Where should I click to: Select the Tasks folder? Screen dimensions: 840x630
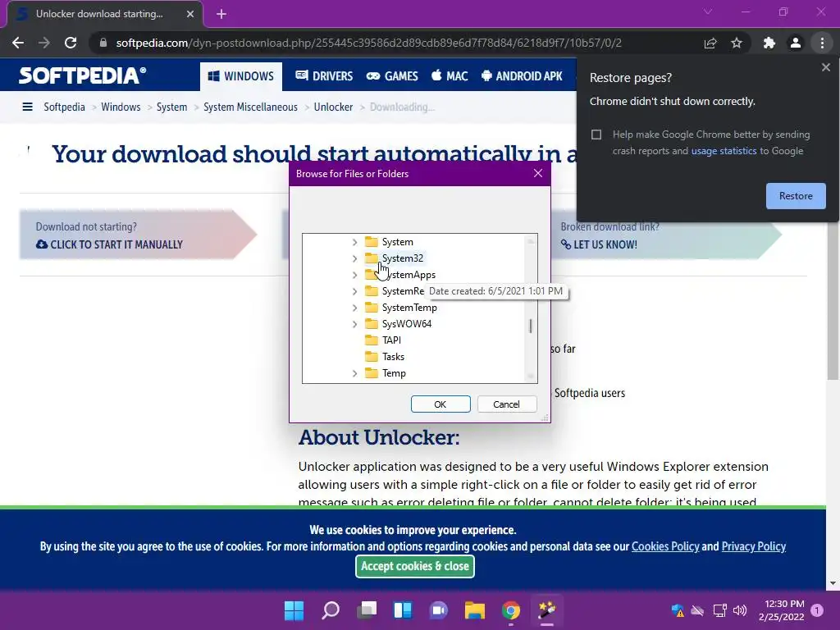pyautogui.click(x=393, y=357)
